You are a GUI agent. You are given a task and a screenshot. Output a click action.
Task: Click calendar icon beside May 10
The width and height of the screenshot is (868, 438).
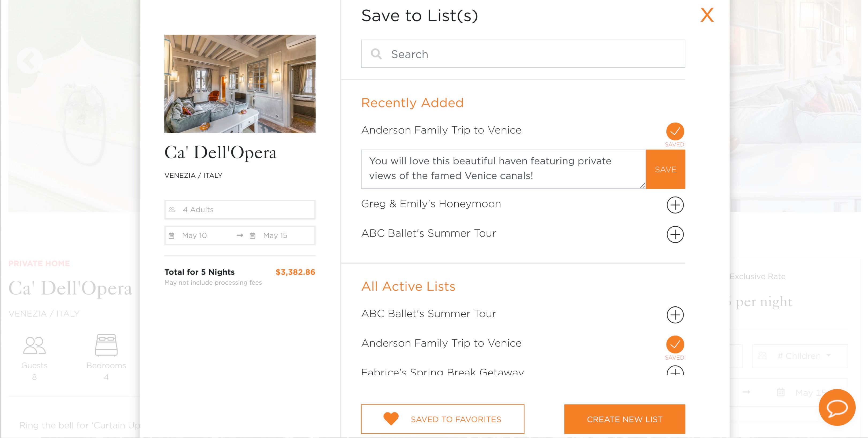coord(172,236)
